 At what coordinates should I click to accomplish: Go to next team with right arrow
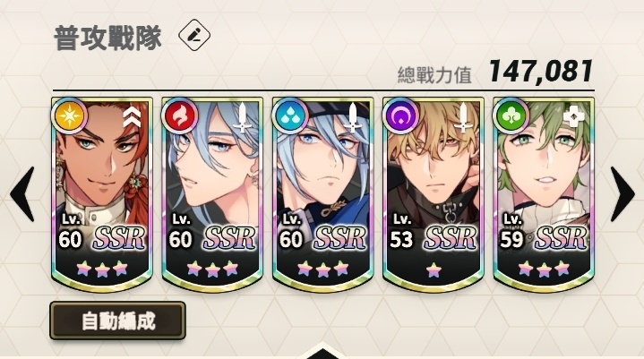(623, 194)
